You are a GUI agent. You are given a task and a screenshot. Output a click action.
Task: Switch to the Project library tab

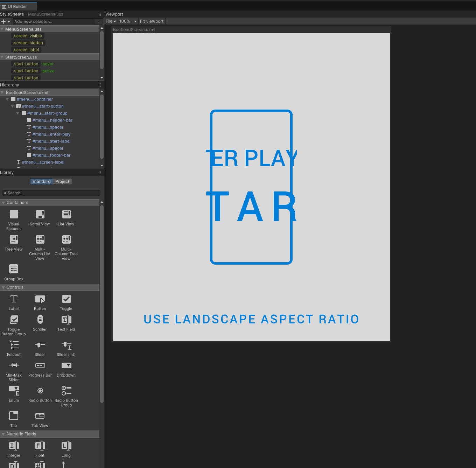[x=62, y=181]
